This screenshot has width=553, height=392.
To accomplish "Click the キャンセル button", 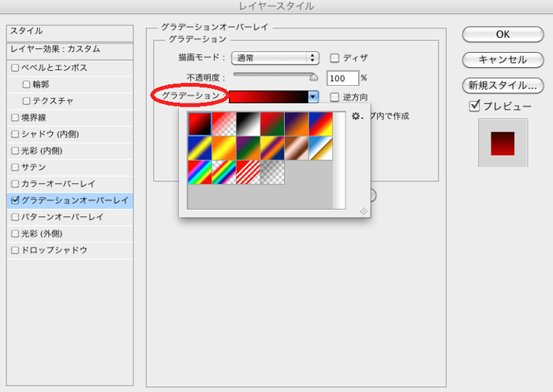I will pos(503,60).
